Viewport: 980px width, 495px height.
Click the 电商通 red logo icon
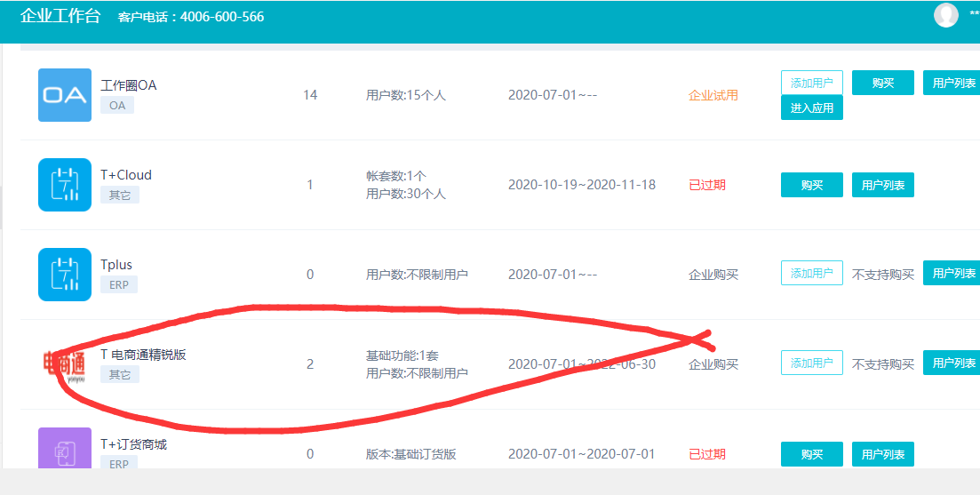[64, 365]
